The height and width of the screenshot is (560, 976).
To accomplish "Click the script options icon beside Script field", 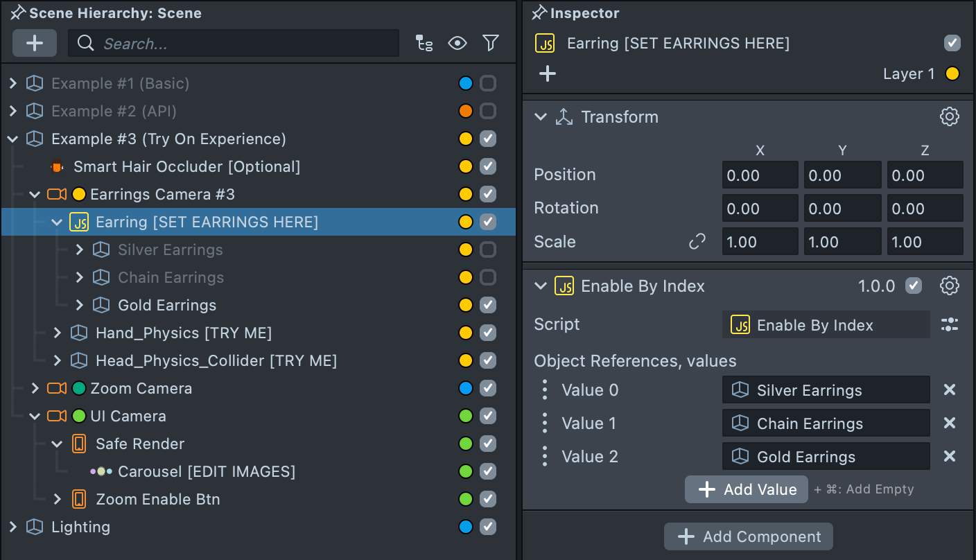I will tap(949, 324).
